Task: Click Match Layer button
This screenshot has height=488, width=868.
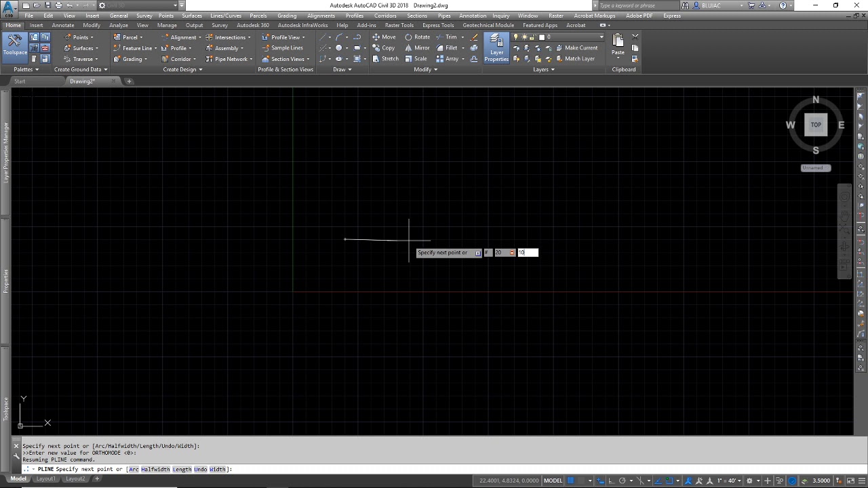Action: pyautogui.click(x=575, y=59)
